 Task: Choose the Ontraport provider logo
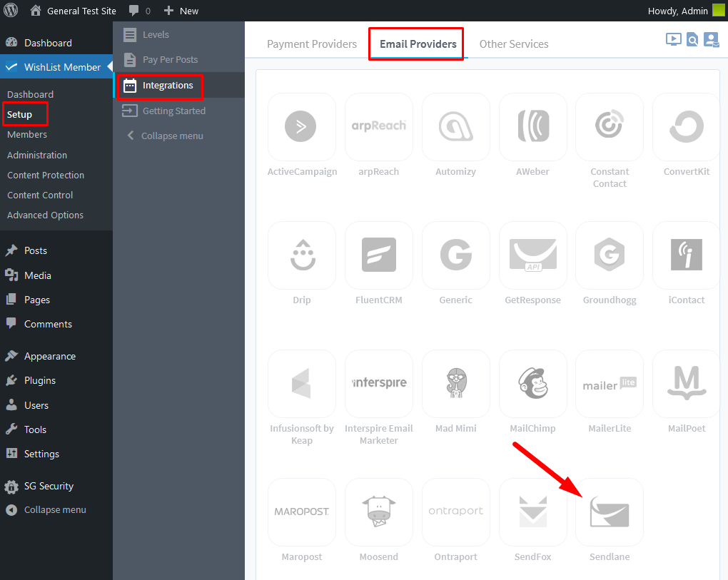tap(455, 512)
